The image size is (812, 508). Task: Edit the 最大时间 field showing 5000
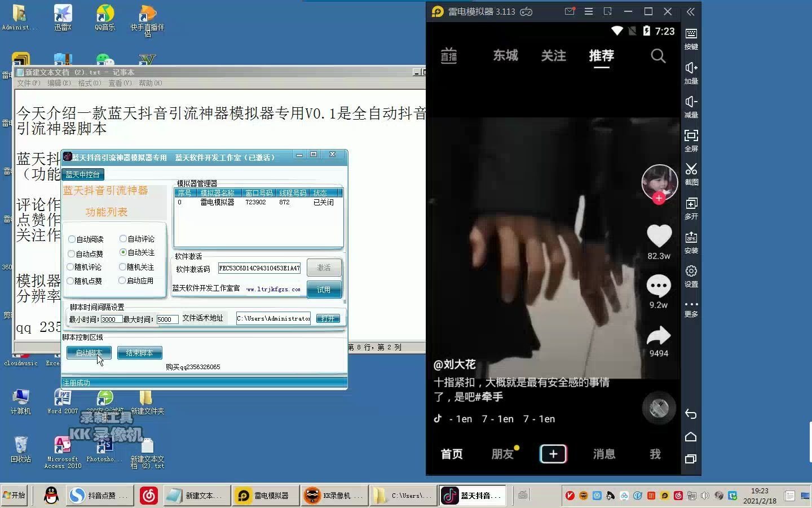pyautogui.click(x=167, y=319)
